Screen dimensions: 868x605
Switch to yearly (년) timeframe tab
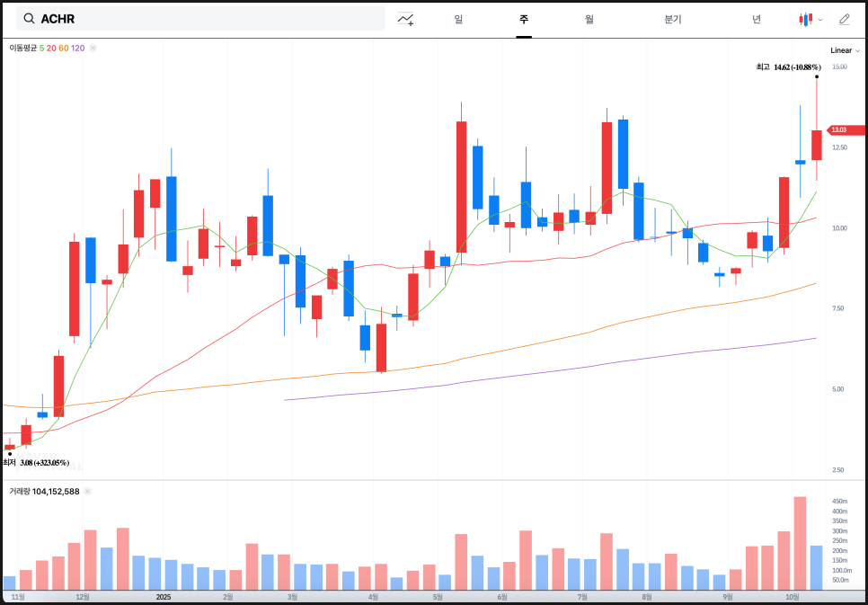pyautogui.click(x=757, y=19)
